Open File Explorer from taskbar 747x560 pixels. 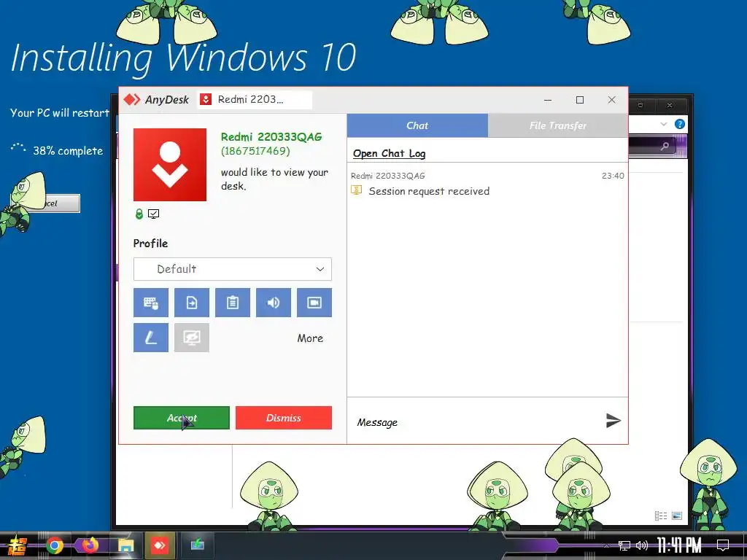click(x=125, y=545)
